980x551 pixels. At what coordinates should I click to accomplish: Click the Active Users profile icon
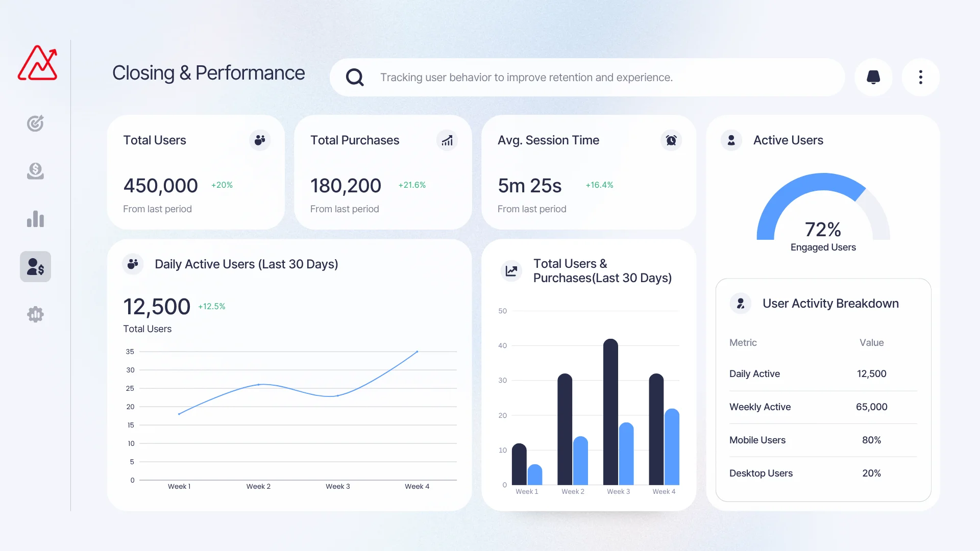(731, 140)
